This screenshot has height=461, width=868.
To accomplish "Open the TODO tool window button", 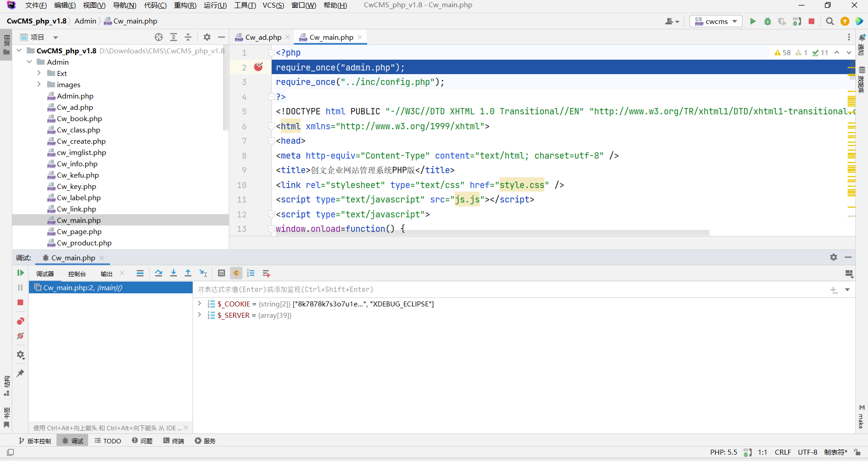I will point(108,441).
